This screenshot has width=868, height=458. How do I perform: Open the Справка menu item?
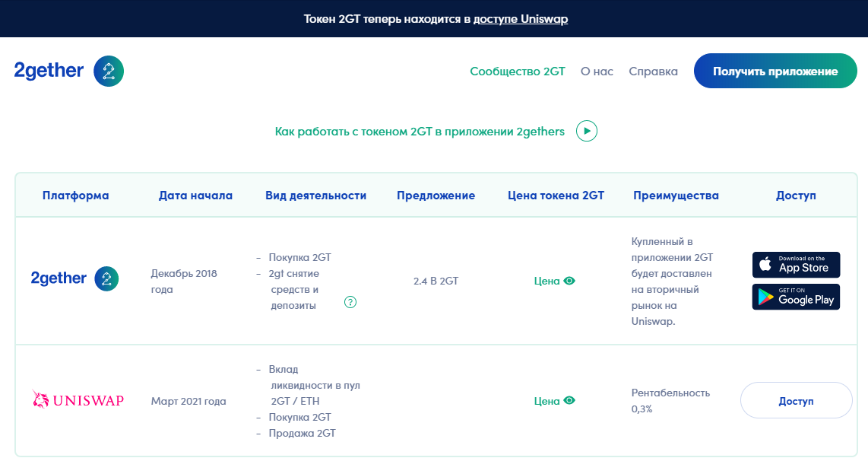pyautogui.click(x=653, y=72)
